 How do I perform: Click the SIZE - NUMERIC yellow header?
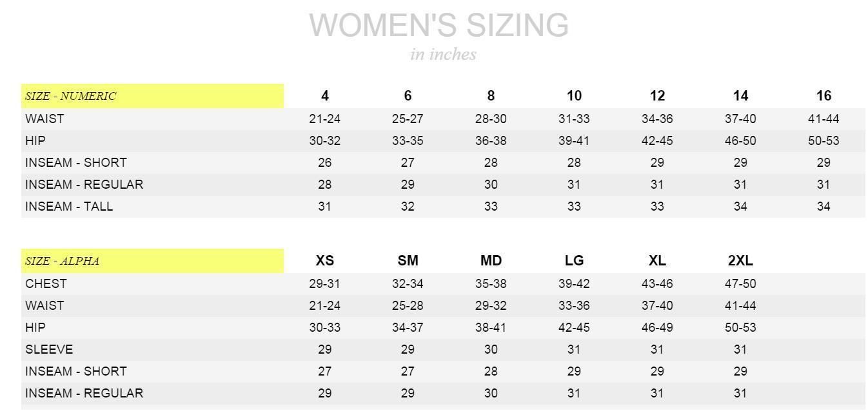pos(152,96)
